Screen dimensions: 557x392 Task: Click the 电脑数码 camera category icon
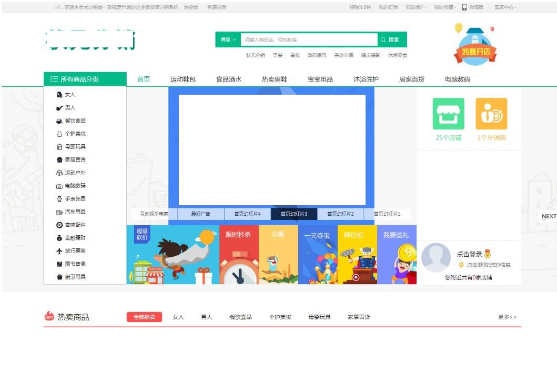click(x=59, y=186)
